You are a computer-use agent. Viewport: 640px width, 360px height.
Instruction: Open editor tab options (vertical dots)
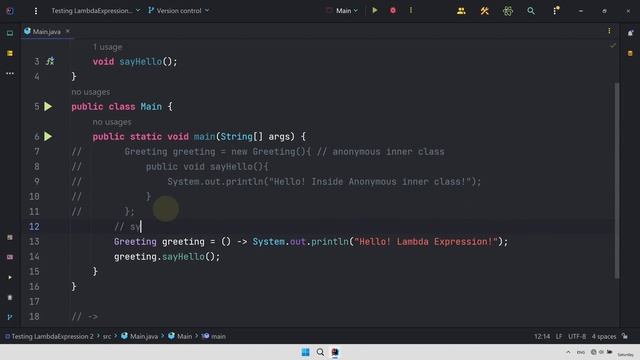click(x=609, y=31)
